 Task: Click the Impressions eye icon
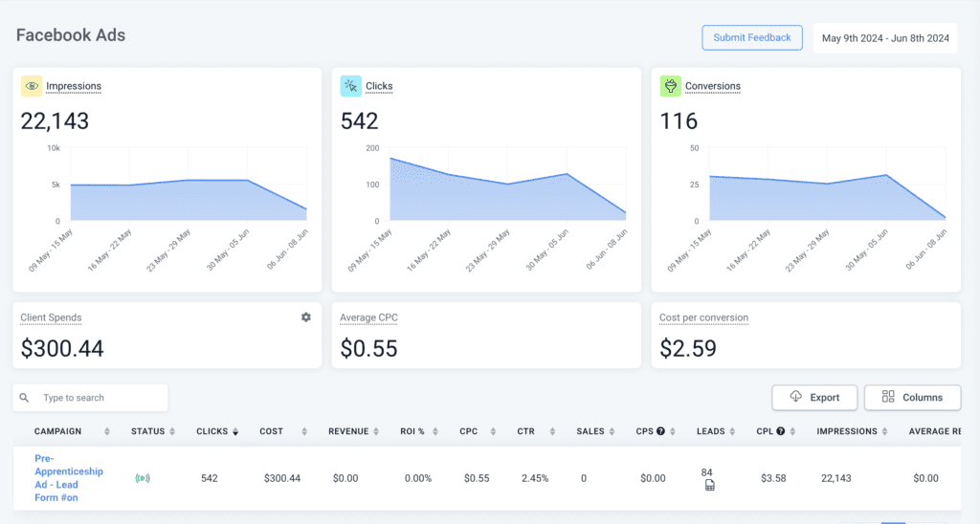(32, 86)
